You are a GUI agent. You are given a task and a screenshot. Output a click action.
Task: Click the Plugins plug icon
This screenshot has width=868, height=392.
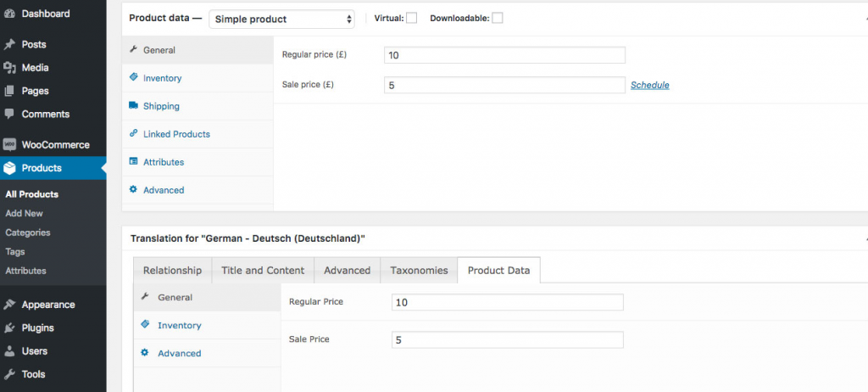coord(9,328)
